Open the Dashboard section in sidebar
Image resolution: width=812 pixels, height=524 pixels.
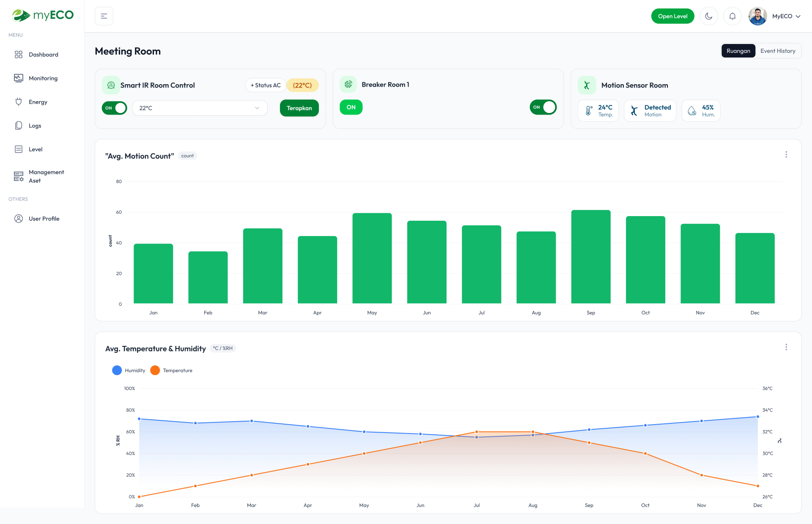[x=43, y=54]
